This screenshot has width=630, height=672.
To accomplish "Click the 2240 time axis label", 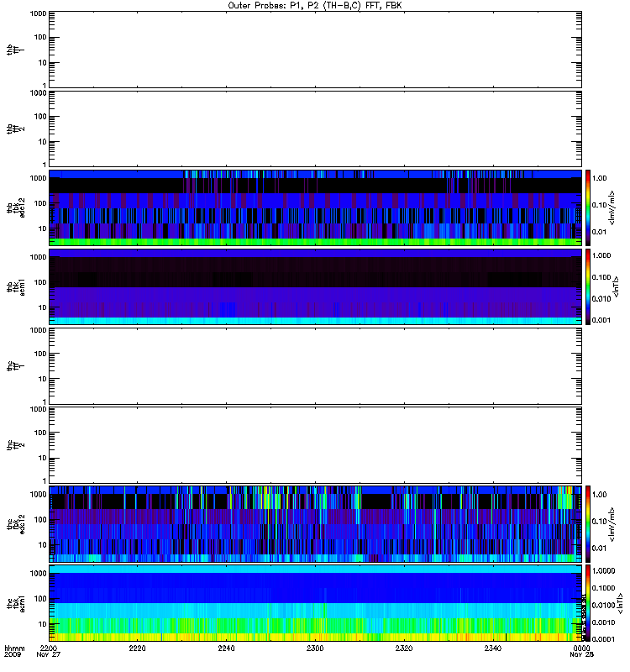I will click(226, 648).
